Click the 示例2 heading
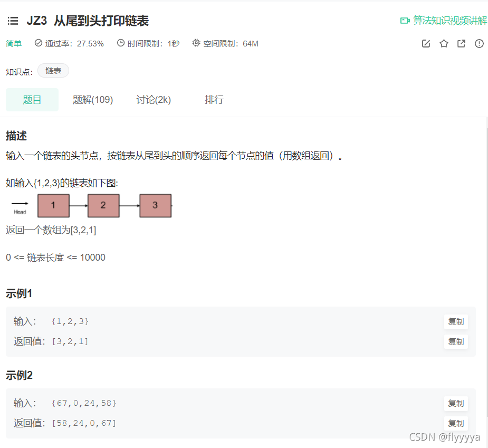 coord(19,375)
